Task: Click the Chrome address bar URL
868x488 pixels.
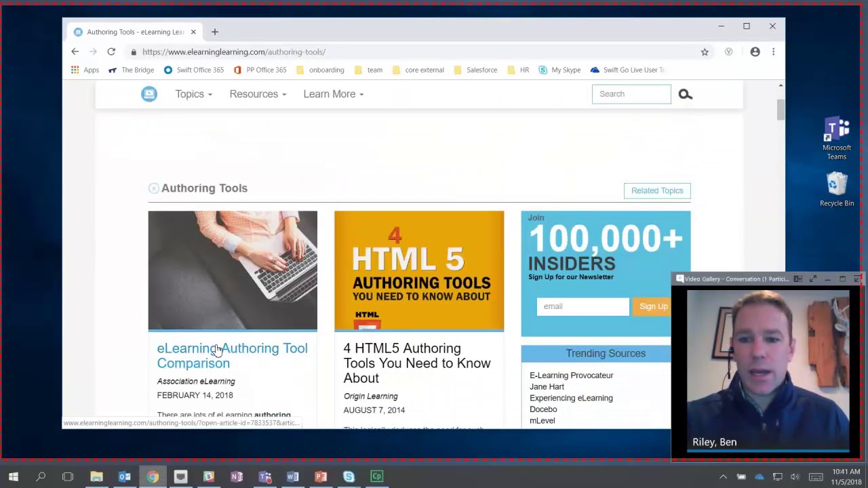Action: pyautogui.click(x=234, y=52)
